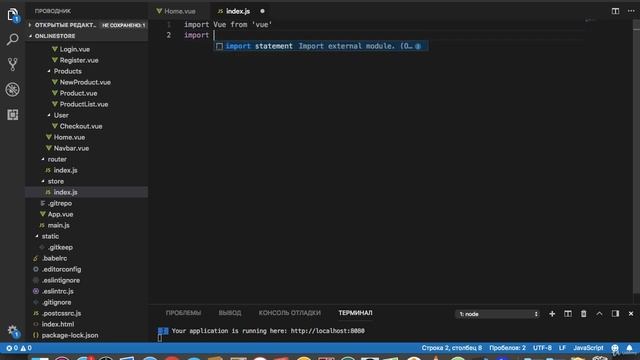Image resolution: width=640 pixels, height=360 pixels.
Task: Change JavaScript language mode
Action: pyautogui.click(x=588, y=348)
